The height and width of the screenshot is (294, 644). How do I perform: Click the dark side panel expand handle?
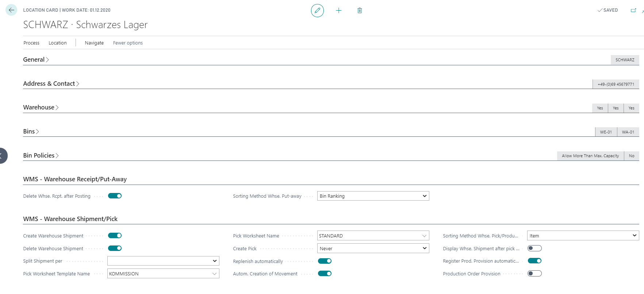click(x=3, y=156)
